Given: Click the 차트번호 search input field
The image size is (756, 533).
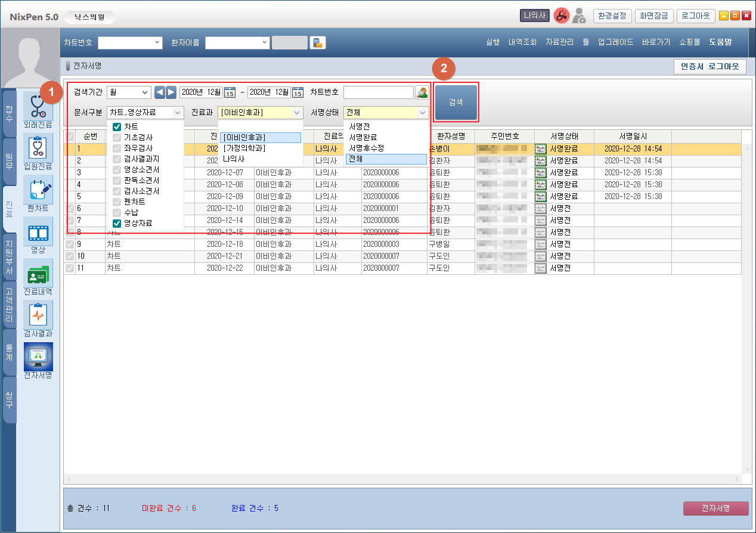Looking at the screenshot, I should pos(378,92).
